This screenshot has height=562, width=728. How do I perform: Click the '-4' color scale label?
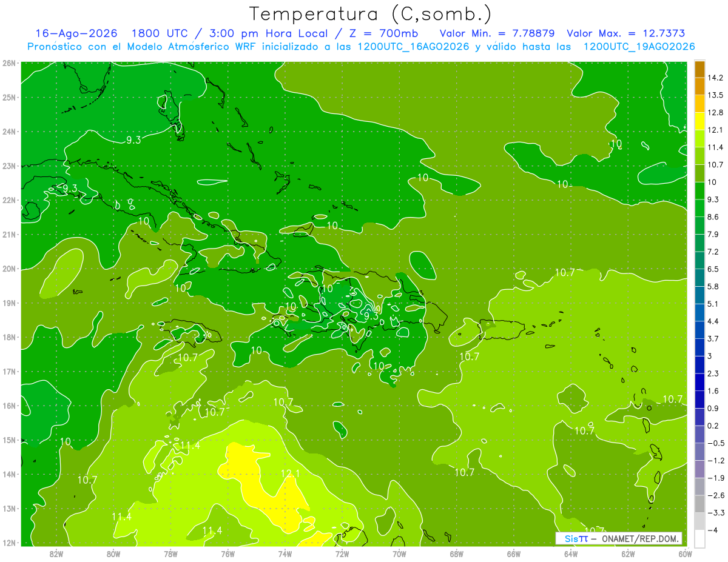pyautogui.click(x=712, y=530)
